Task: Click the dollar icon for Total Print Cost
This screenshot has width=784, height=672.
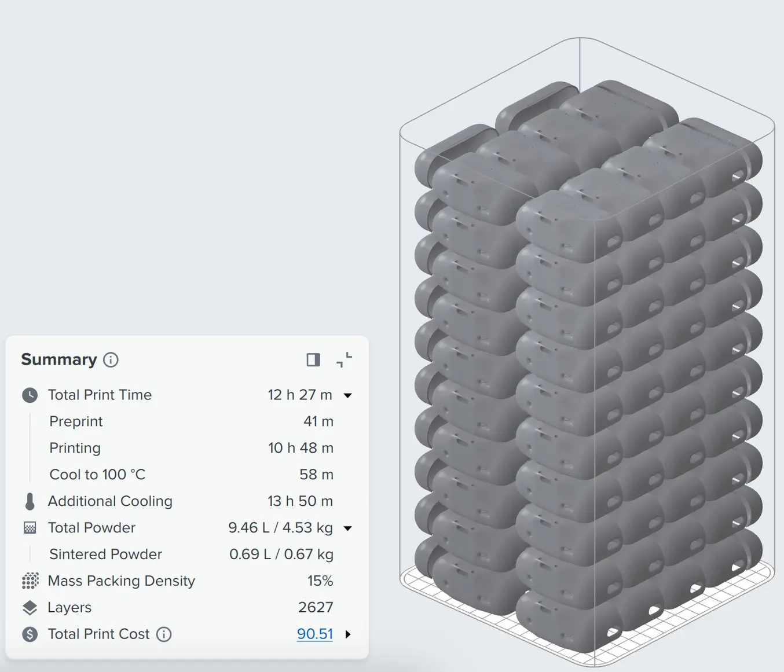Action: [x=30, y=634]
